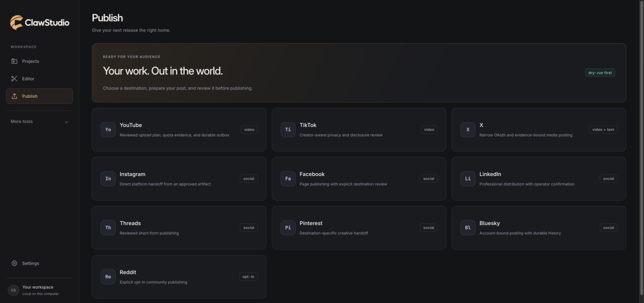
Task: Click the dry-run first badge
Action: pos(600,73)
